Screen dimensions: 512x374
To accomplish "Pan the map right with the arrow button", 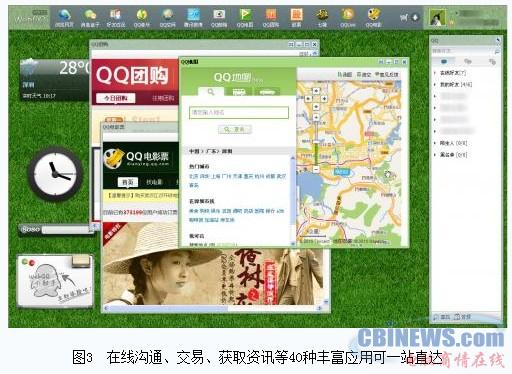I will pos(324,99).
